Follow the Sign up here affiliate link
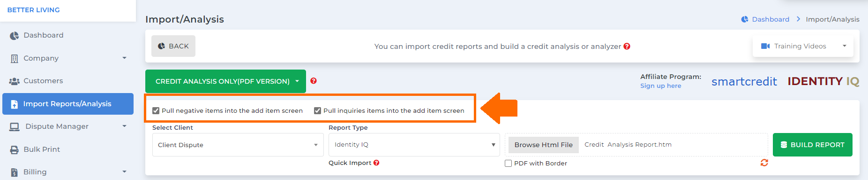 tap(661, 86)
